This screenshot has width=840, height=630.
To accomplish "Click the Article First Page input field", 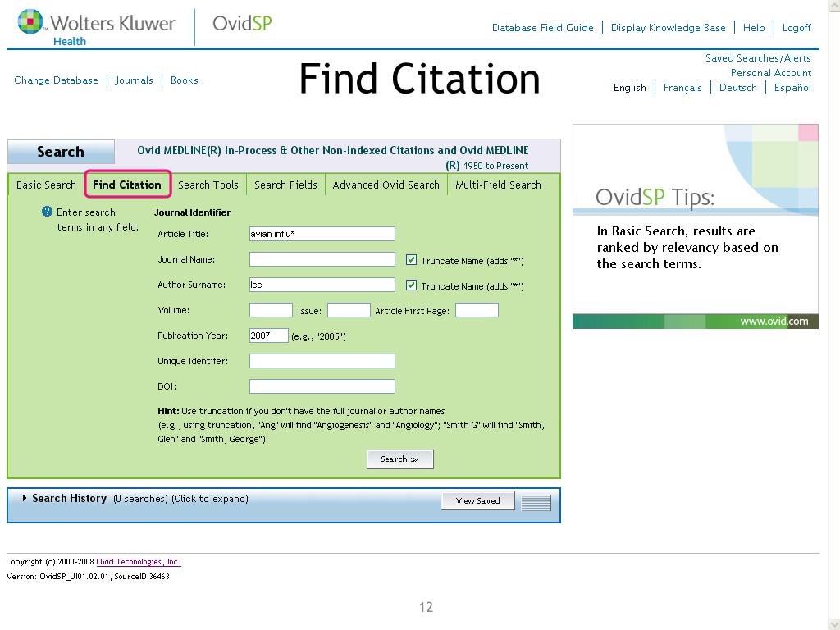I will (477, 310).
